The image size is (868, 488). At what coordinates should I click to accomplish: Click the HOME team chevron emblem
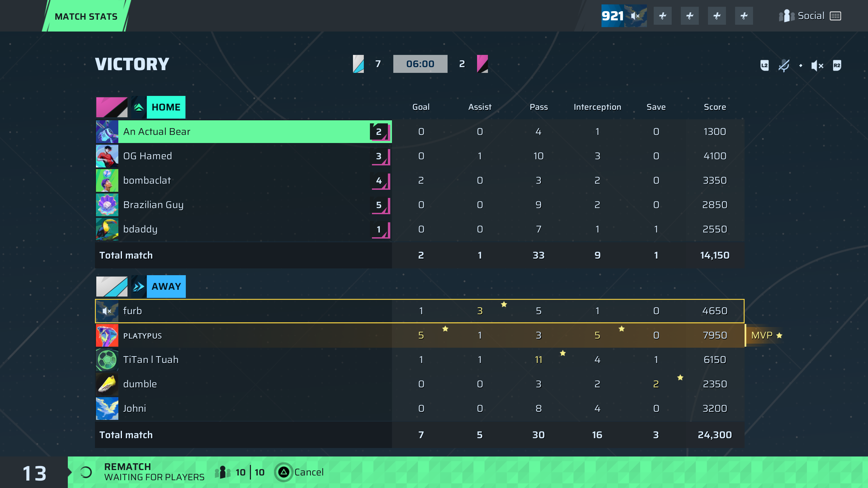139,107
